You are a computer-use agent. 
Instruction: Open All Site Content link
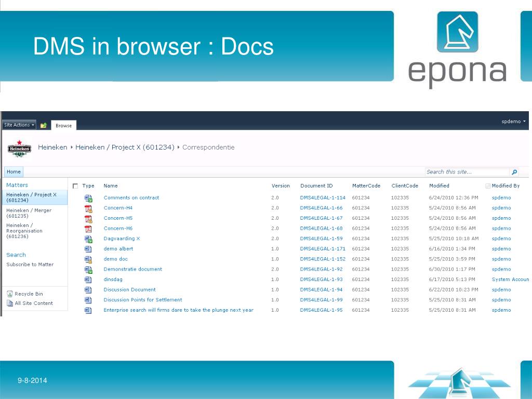pos(34,303)
